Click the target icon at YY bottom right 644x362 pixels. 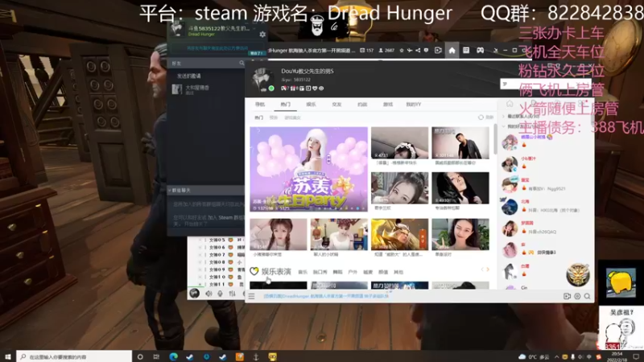point(577,296)
